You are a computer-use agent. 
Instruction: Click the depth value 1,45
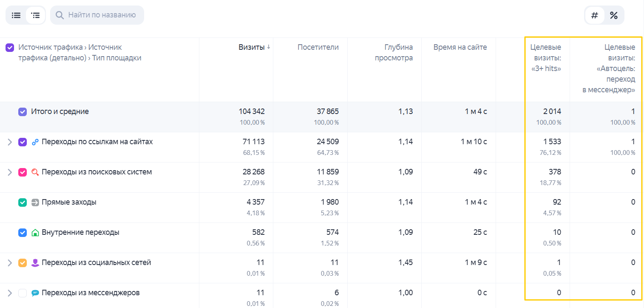point(406,262)
